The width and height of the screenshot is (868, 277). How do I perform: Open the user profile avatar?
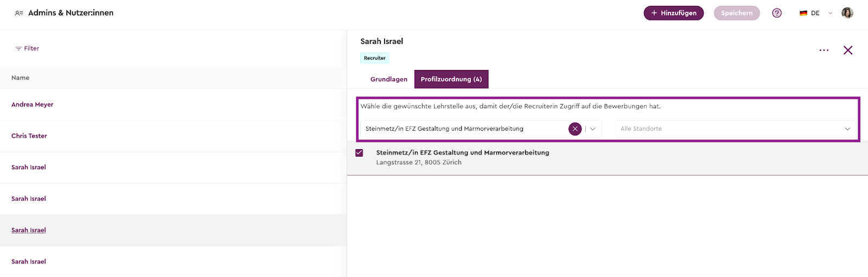coord(847,13)
